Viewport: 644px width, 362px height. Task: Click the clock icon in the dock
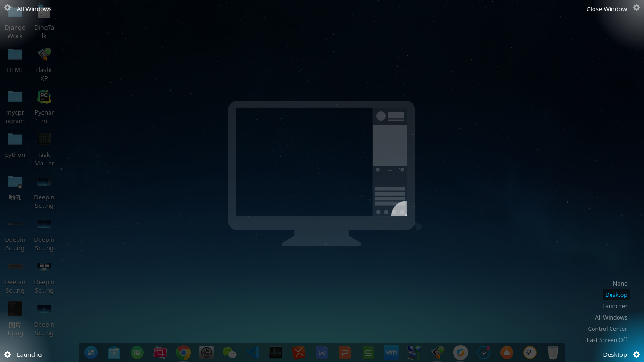pos(530,353)
